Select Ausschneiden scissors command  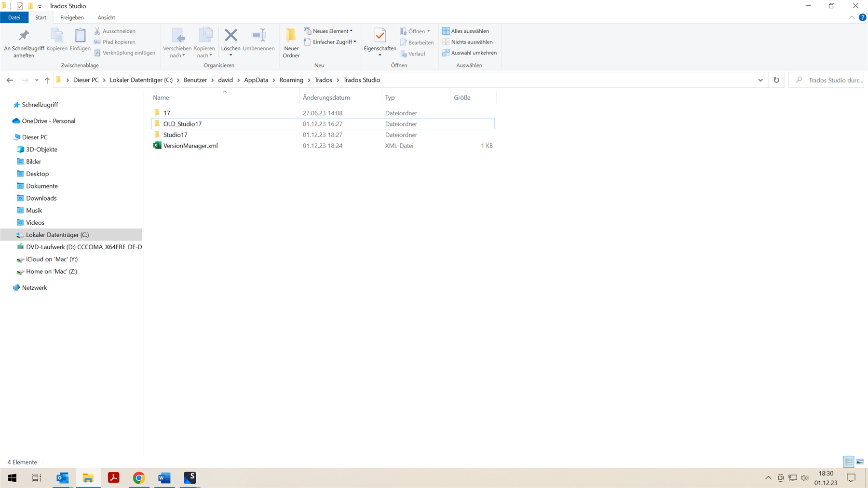pos(115,31)
